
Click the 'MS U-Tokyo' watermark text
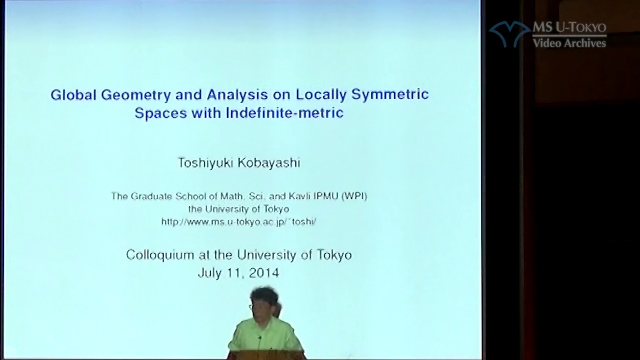click(569, 28)
